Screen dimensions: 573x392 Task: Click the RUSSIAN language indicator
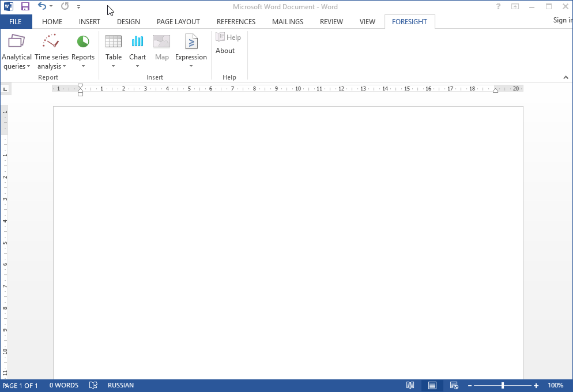coord(120,385)
